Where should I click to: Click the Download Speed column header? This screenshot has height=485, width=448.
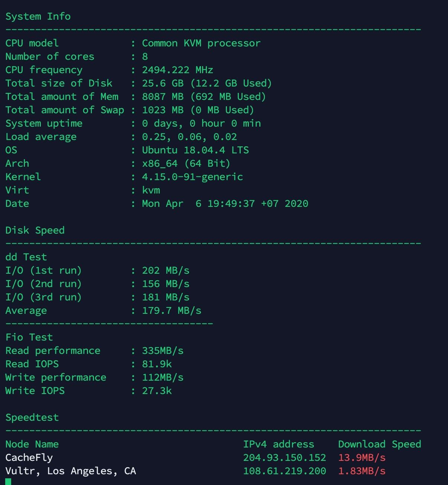click(x=380, y=444)
